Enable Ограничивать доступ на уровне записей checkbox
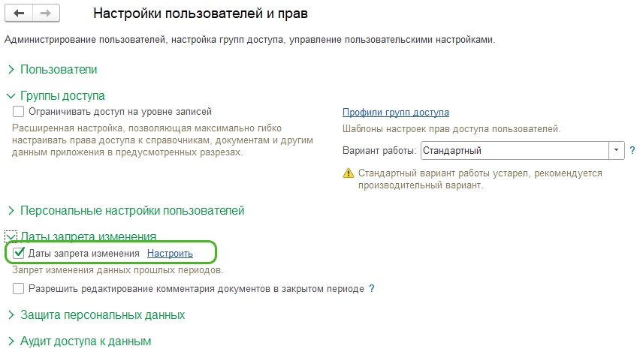This screenshot has width=643, height=364. click(x=19, y=112)
